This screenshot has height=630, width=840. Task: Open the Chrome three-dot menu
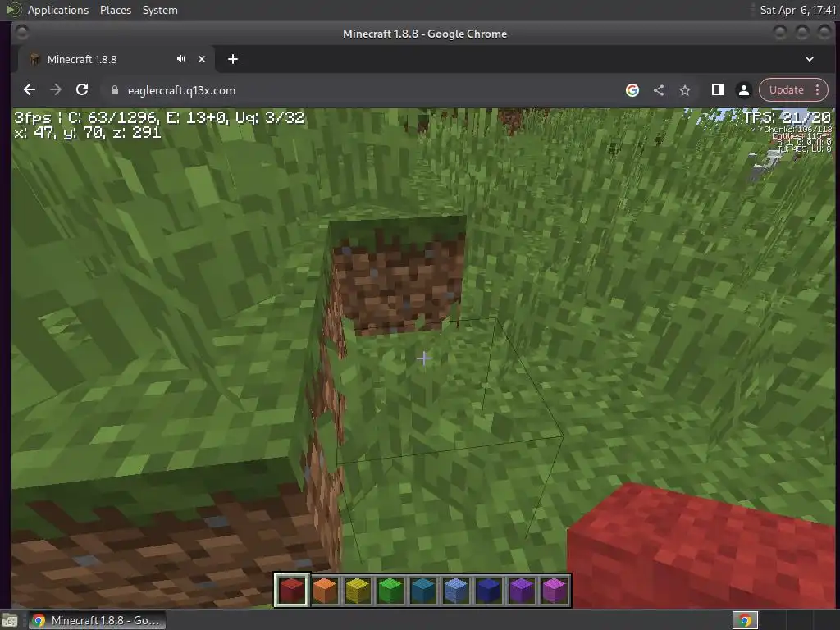(818, 90)
